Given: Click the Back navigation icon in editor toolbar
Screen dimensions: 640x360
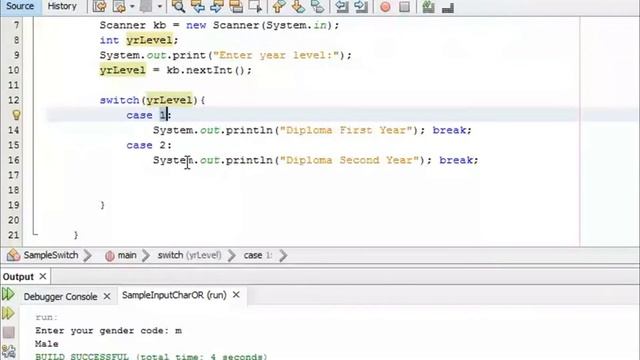Looking at the screenshot, I should coord(119,7).
